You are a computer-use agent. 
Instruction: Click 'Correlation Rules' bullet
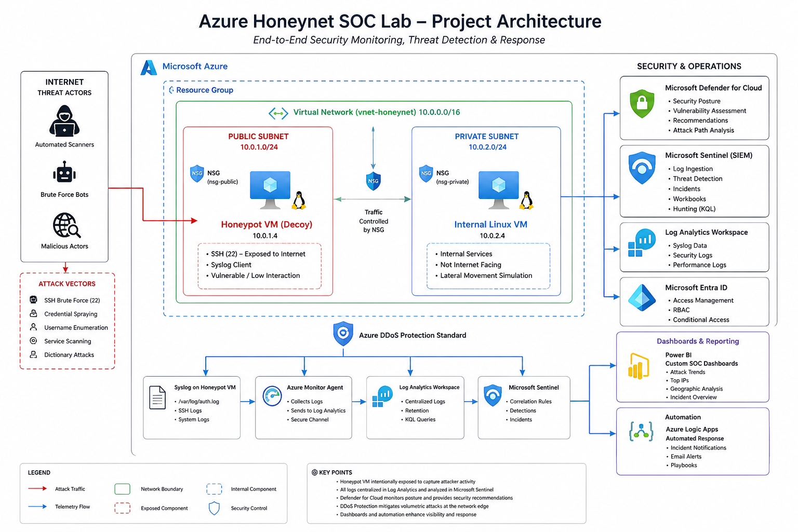point(530,402)
